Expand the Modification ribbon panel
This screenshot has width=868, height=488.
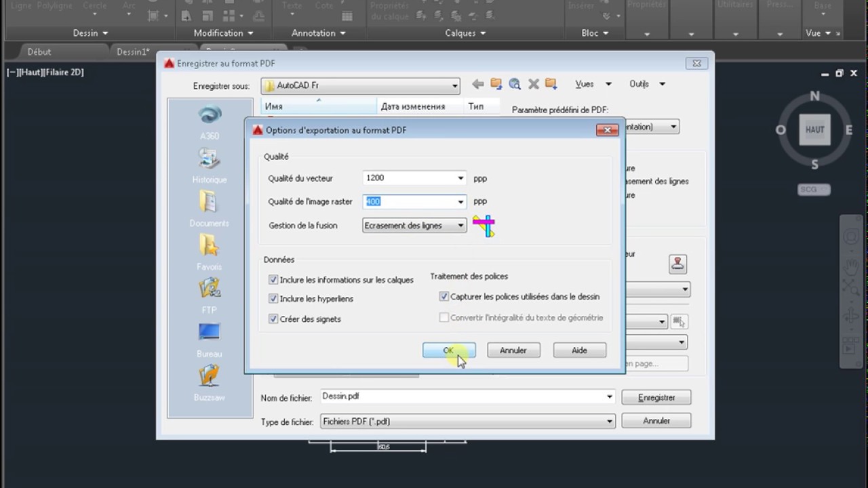coord(223,33)
